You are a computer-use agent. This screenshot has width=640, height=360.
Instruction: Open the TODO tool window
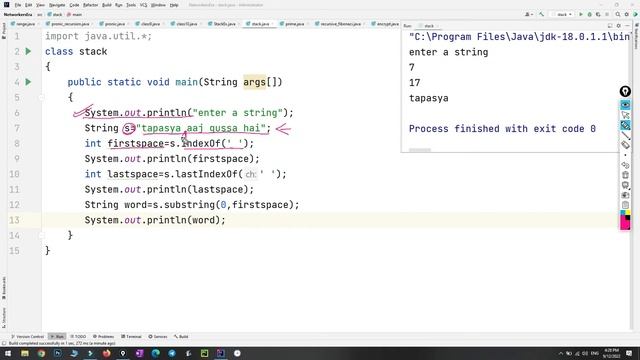[78, 337]
